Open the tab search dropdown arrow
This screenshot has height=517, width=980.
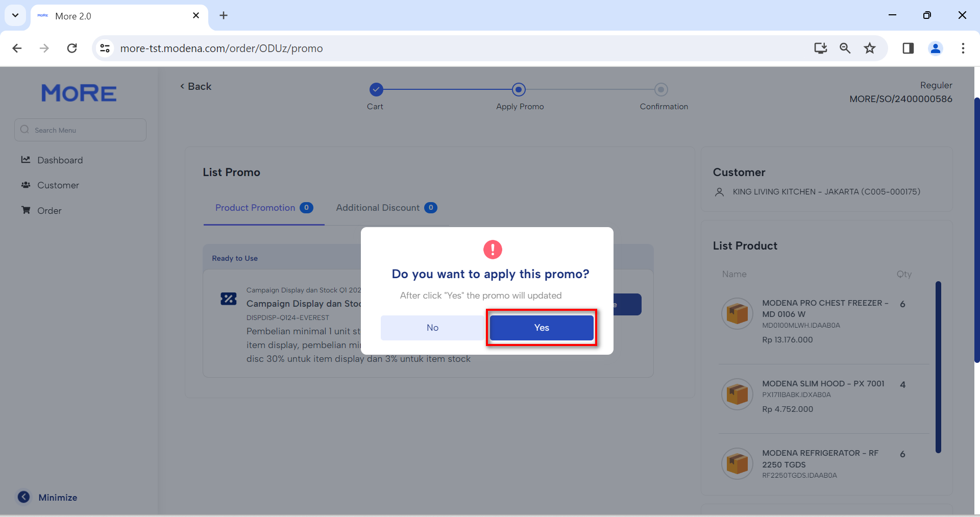coord(15,15)
